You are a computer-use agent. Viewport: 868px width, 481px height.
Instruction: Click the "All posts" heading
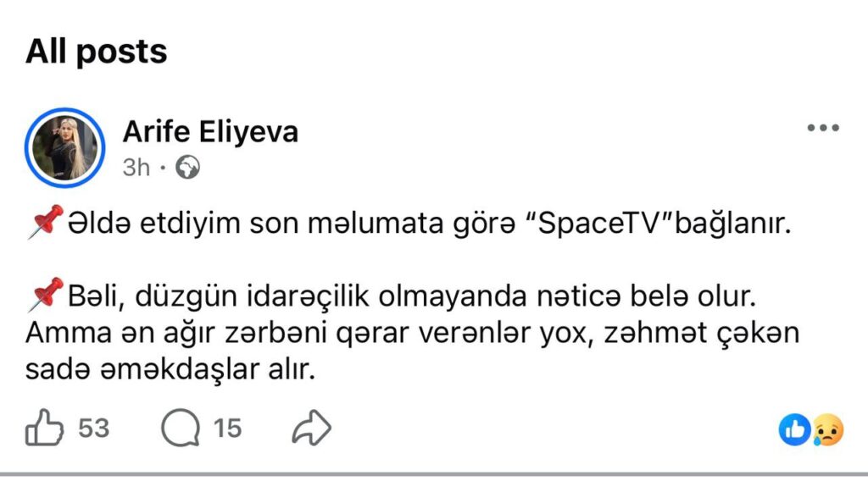(x=96, y=53)
